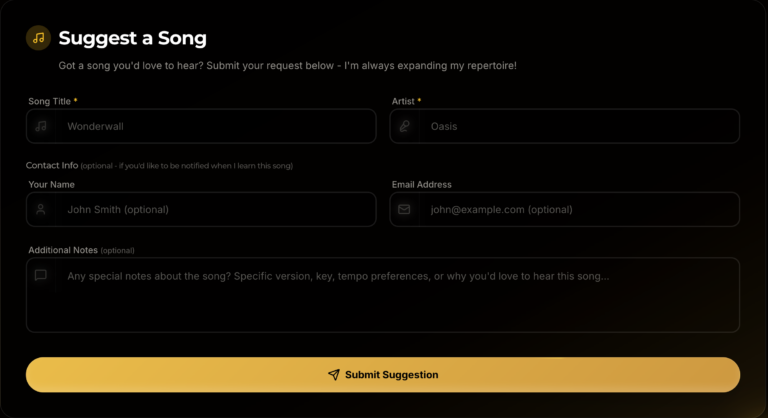Click the chat bubble icon in Additional Notes

click(41, 275)
